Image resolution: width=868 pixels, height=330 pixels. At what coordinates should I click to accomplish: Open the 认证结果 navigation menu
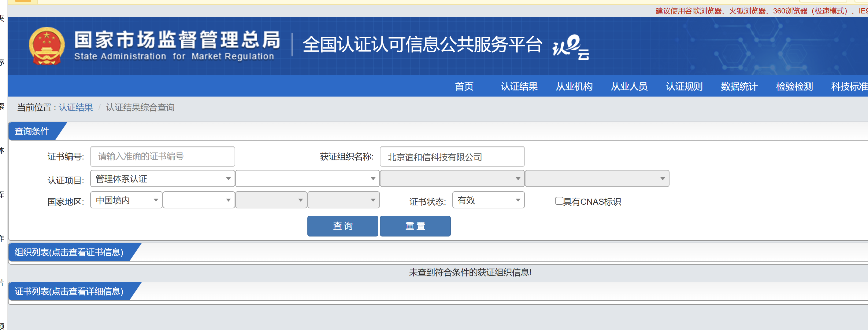point(519,86)
